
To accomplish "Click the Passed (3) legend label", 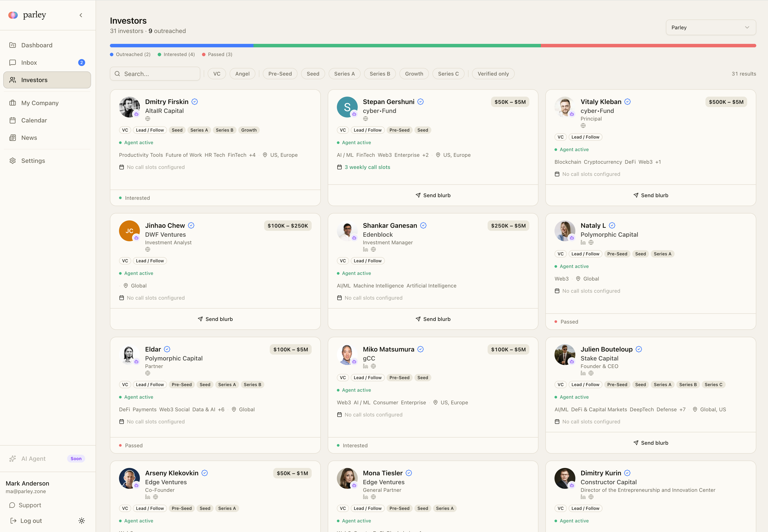I will coord(220,54).
